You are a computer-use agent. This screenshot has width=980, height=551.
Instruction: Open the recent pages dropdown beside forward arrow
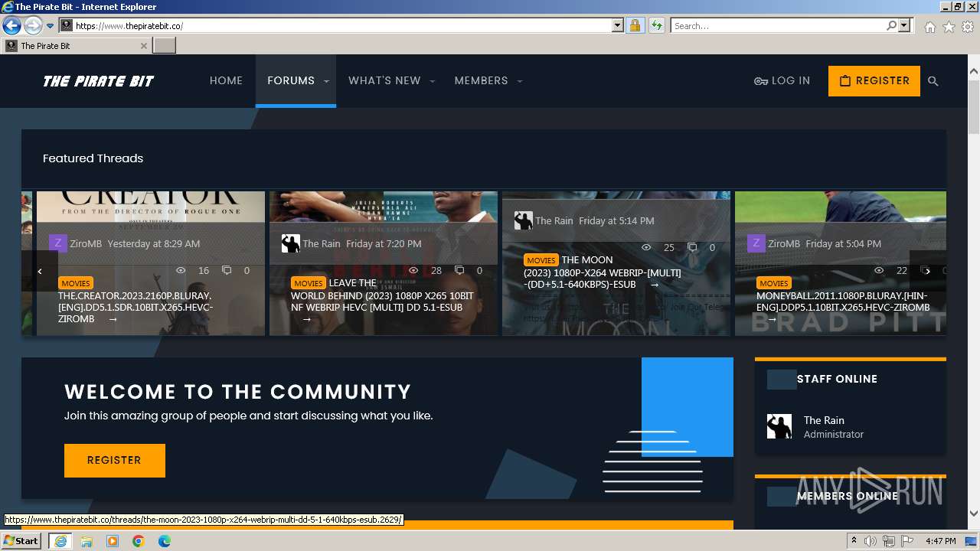pyautogui.click(x=50, y=26)
